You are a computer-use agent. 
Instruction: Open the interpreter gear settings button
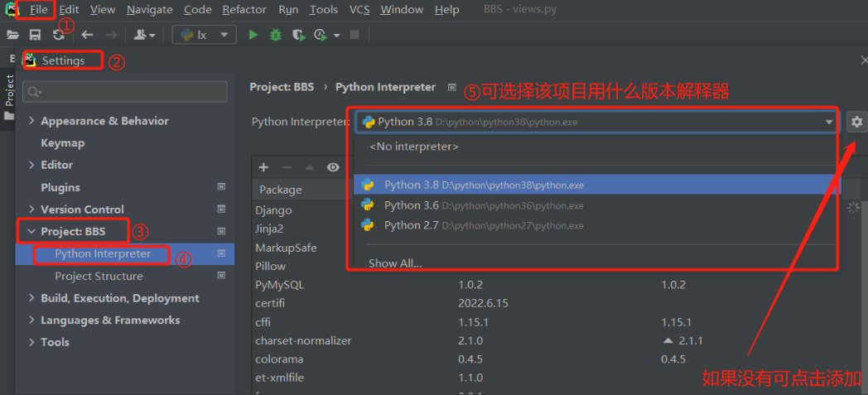[x=857, y=122]
